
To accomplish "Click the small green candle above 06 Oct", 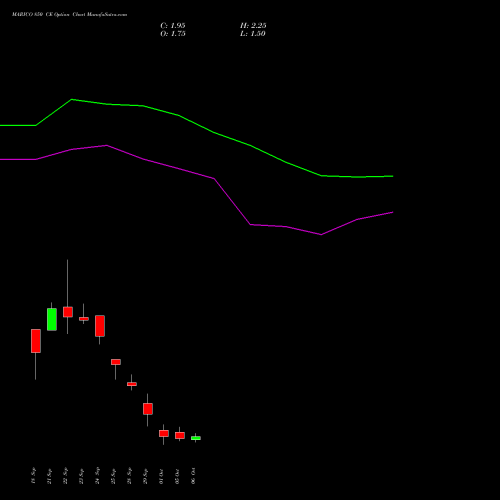I will click(x=196, y=438).
